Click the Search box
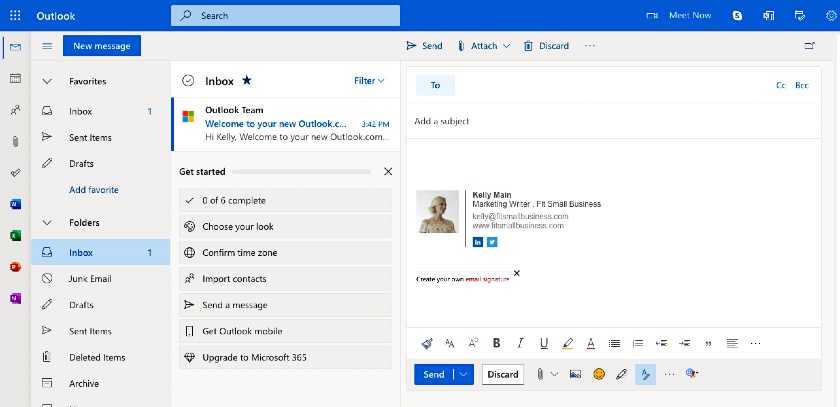Screen dimensions: 840x407 click(286, 16)
